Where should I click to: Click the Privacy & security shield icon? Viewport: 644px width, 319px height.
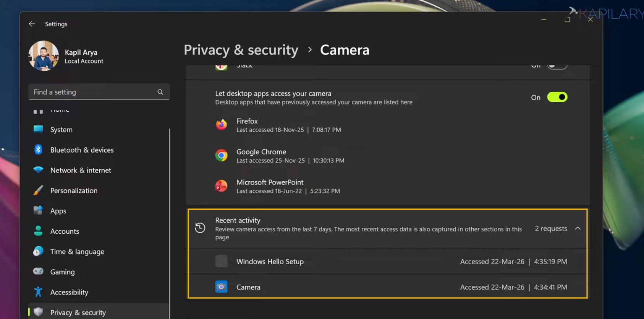(x=38, y=312)
